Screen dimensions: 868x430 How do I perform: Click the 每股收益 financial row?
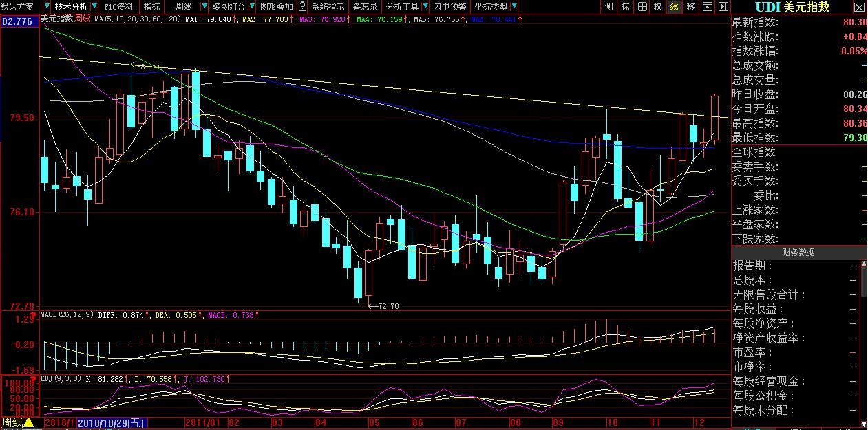click(795, 309)
